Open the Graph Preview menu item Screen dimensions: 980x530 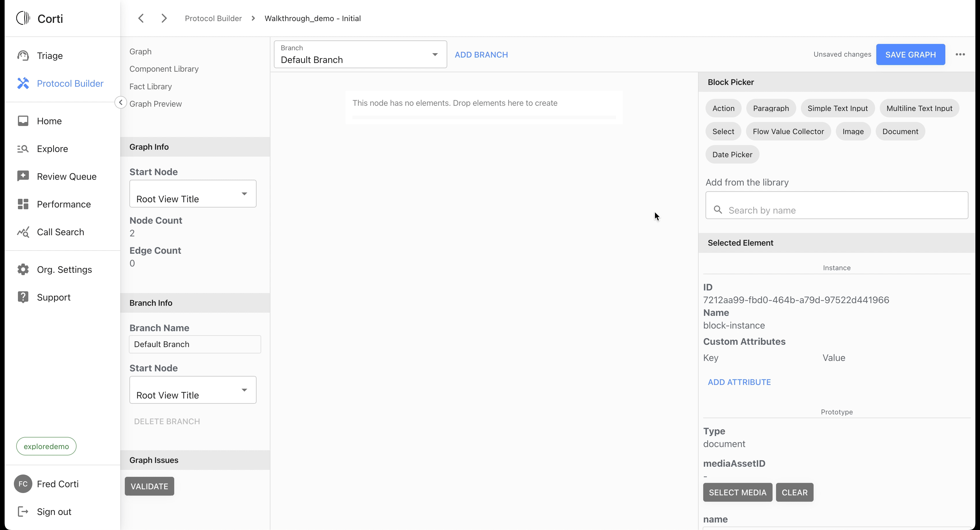[155, 104]
